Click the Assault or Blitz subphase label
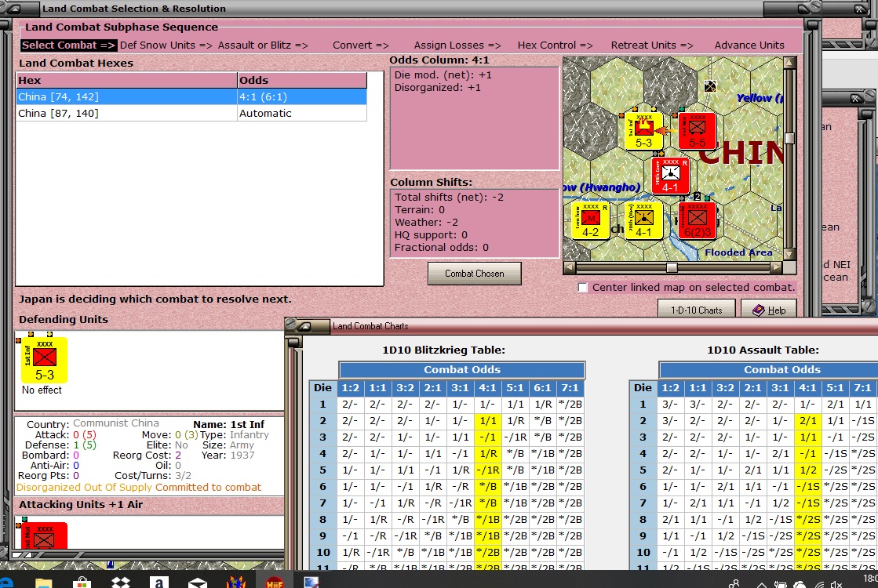Screen dimensions: 878x588 [263, 45]
